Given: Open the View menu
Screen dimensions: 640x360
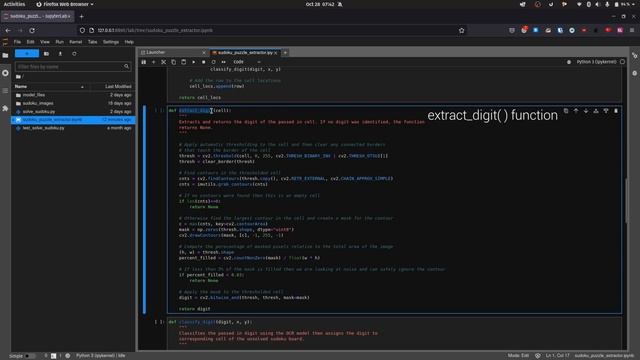Looking at the screenshot, I should click(44, 42).
